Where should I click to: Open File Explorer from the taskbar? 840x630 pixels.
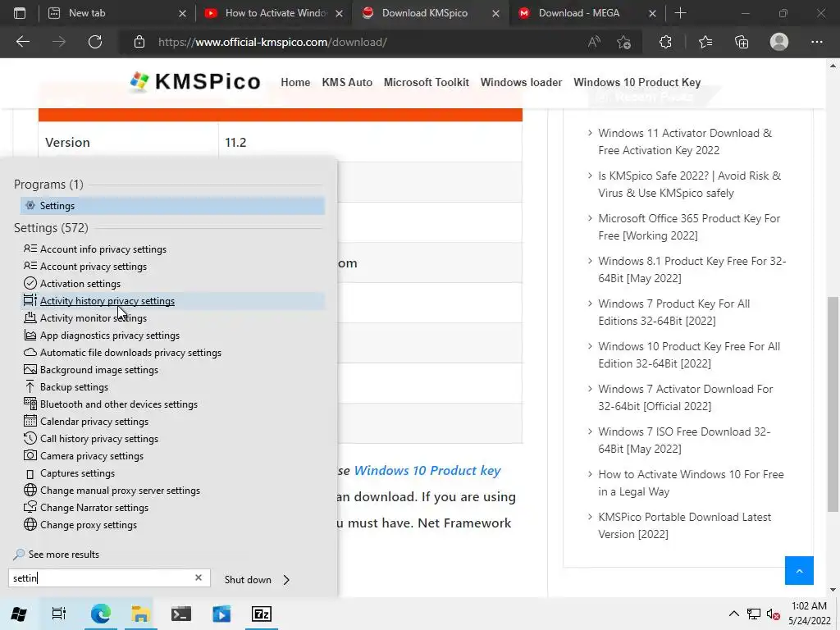[140, 614]
